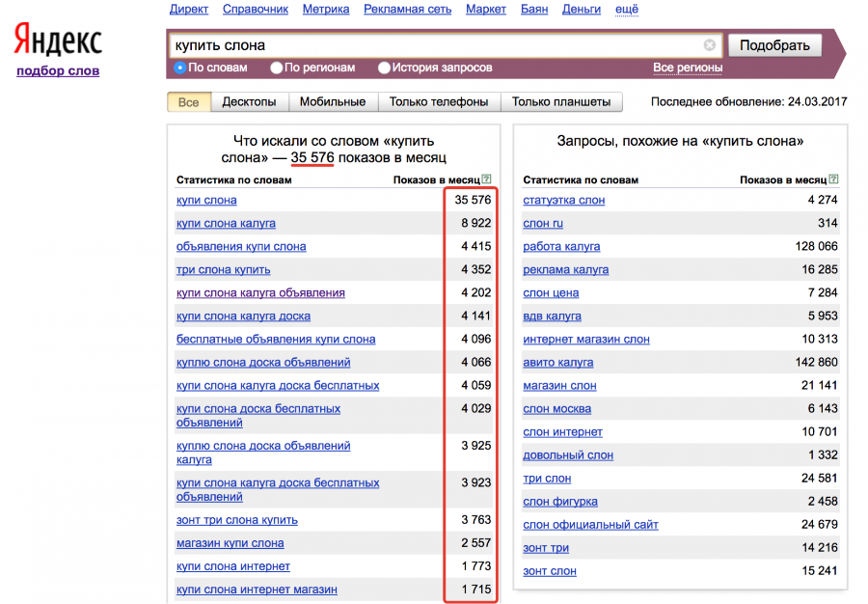Clear the search field with the X icon
Viewport: 868px width, 604px height.
(x=709, y=44)
